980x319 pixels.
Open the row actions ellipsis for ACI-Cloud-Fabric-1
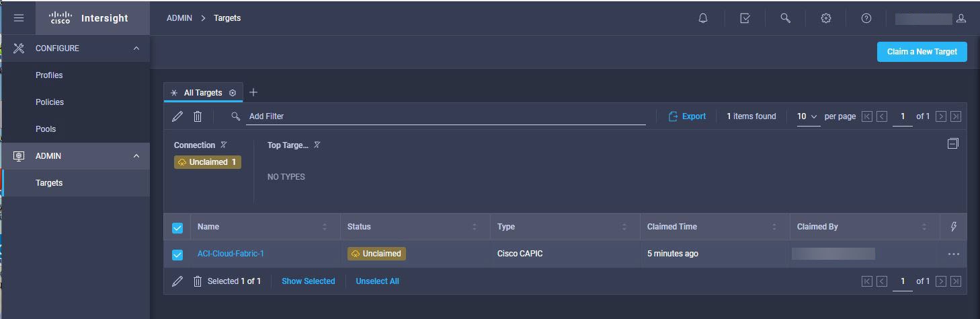click(x=953, y=254)
